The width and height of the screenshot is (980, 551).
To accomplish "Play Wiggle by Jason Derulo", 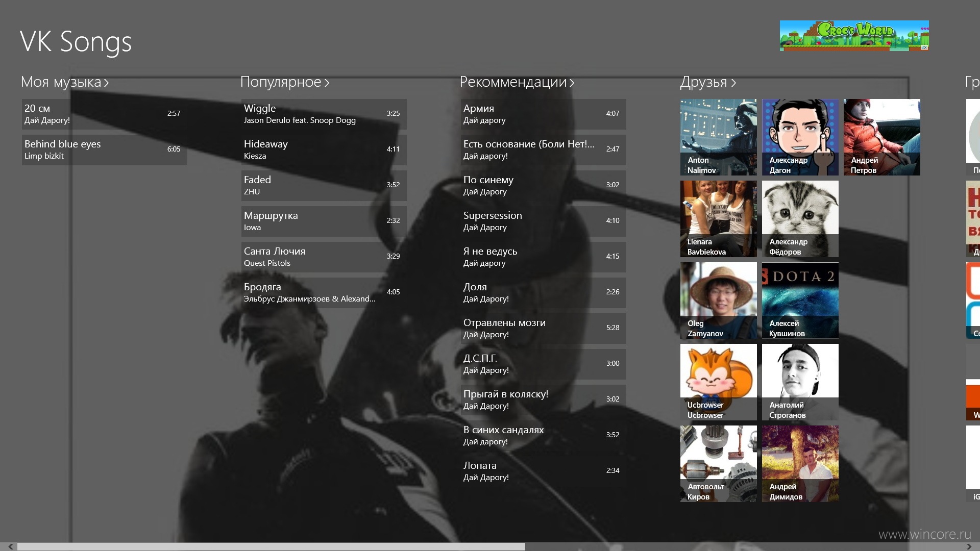I will (x=324, y=114).
